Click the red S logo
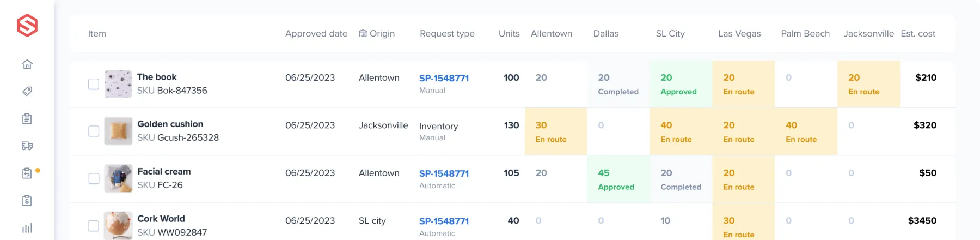980x240 pixels. pos(27,25)
